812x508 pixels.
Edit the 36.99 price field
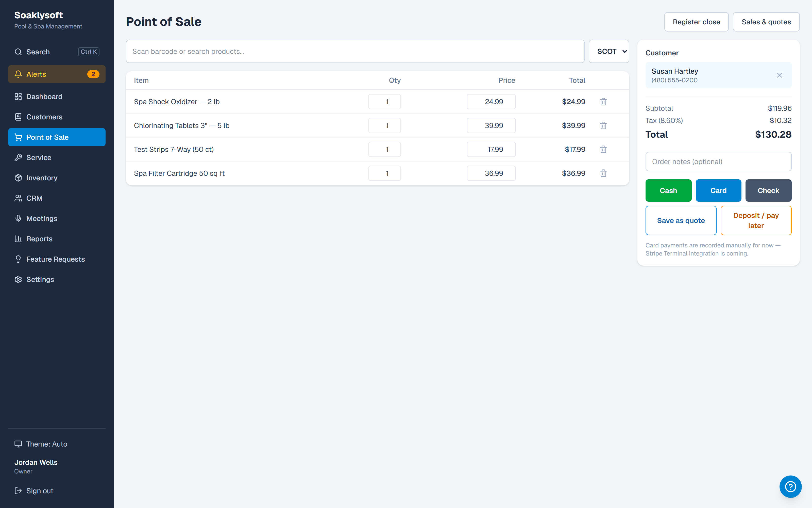[491, 173]
